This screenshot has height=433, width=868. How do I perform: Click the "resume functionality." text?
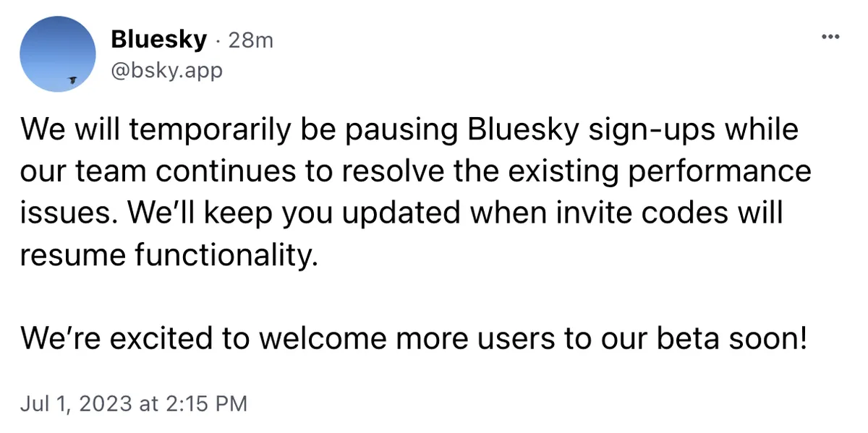point(169,255)
